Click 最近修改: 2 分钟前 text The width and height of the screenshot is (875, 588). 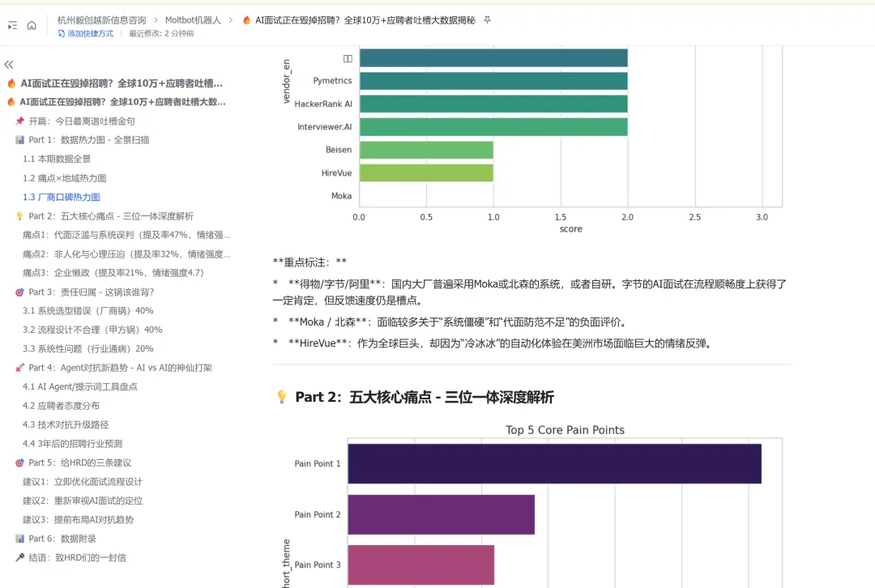(x=161, y=33)
